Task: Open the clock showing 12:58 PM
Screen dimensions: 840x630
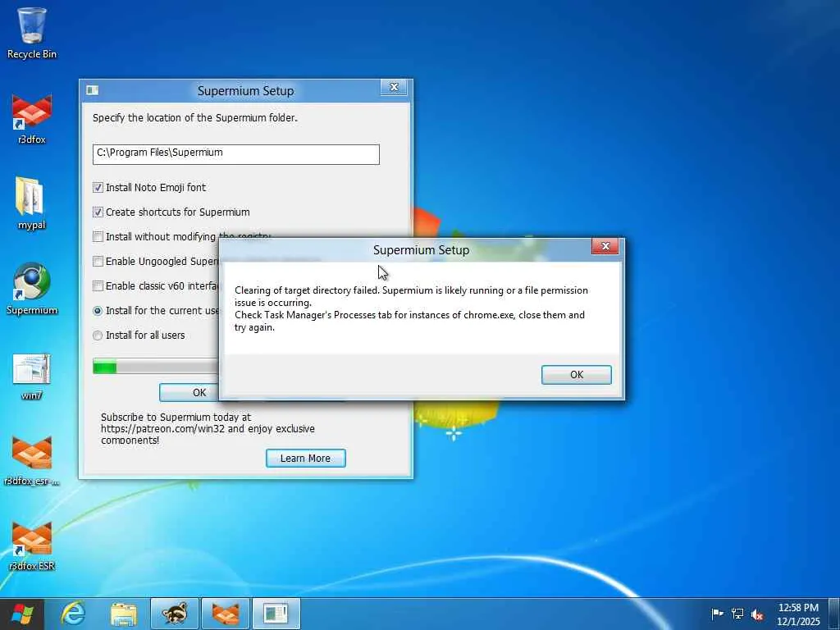Action: point(798,614)
